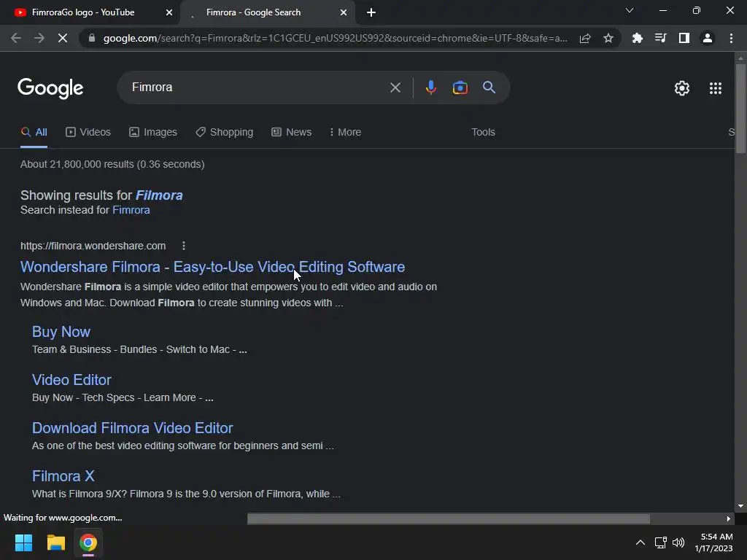This screenshot has width=747, height=560.
Task: Open the Google apps grid
Action: pos(716,88)
